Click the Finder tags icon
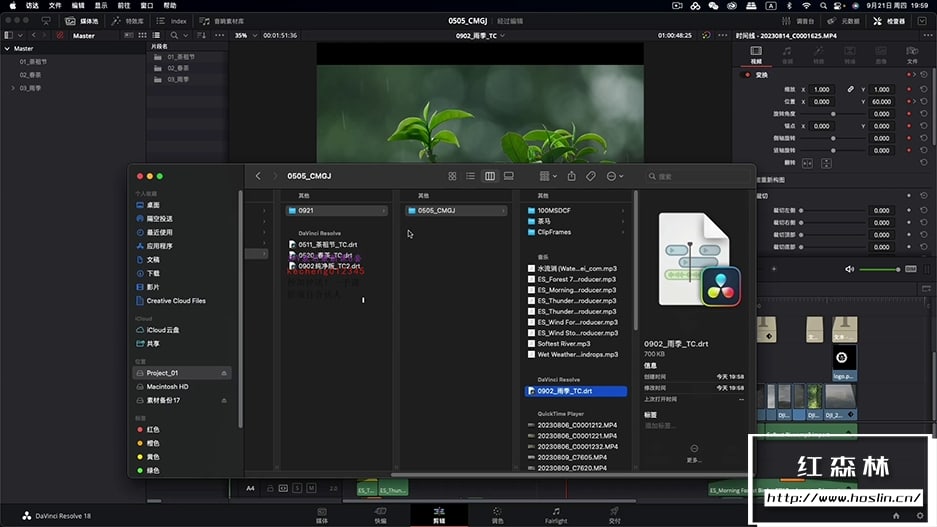Viewport: 937px width, 527px height. (x=591, y=176)
